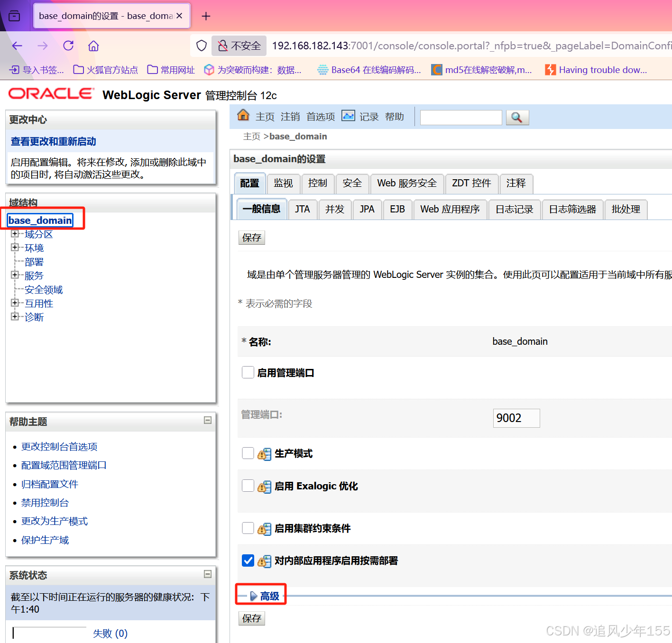The width and height of the screenshot is (672, 643).
Task: Click the record image icon next to 记录
Action: pos(349,116)
